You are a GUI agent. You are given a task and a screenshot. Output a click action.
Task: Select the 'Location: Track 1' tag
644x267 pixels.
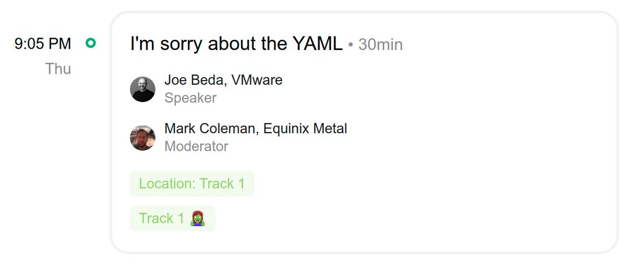coord(192,184)
